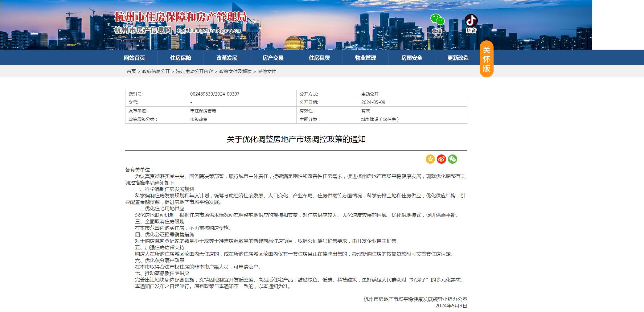Click the sentence 在本市取得合法产权住房的非本市户籍人员，可申请落户。
Screen dimensions: 644x312
tap(199, 267)
